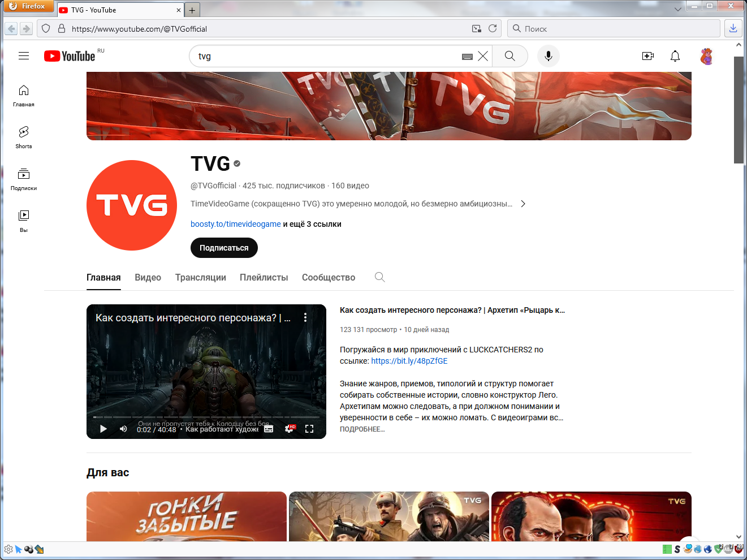
Task: Open the browser downloads panel
Action: point(733,28)
